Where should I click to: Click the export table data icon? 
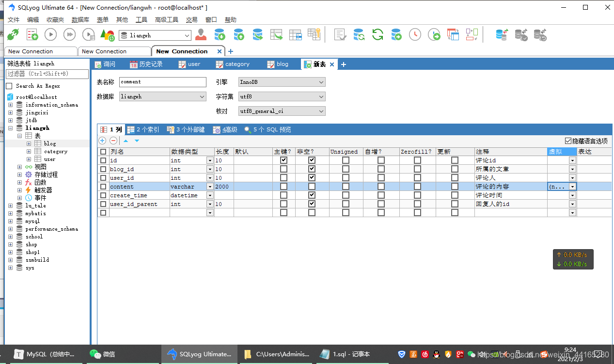click(276, 34)
